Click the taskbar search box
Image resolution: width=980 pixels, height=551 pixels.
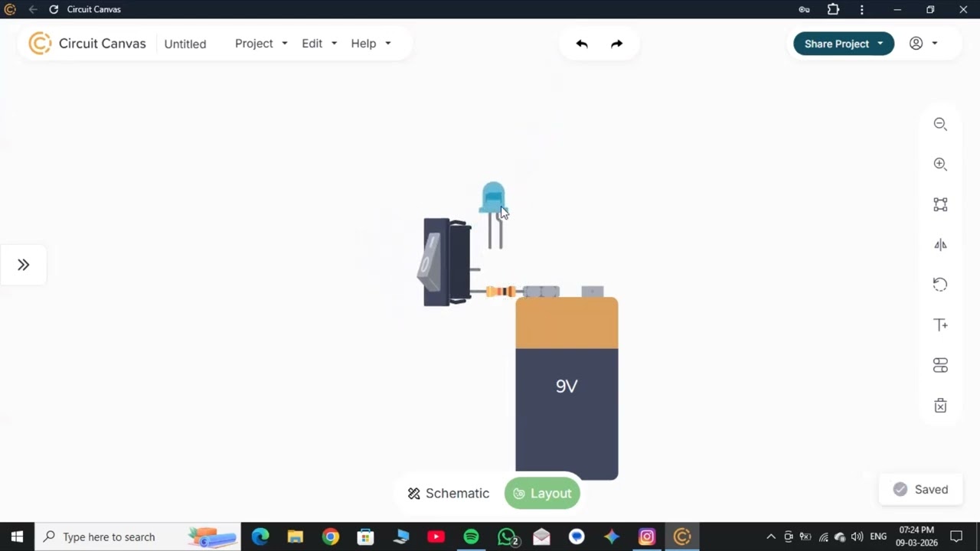(x=138, y=536)
